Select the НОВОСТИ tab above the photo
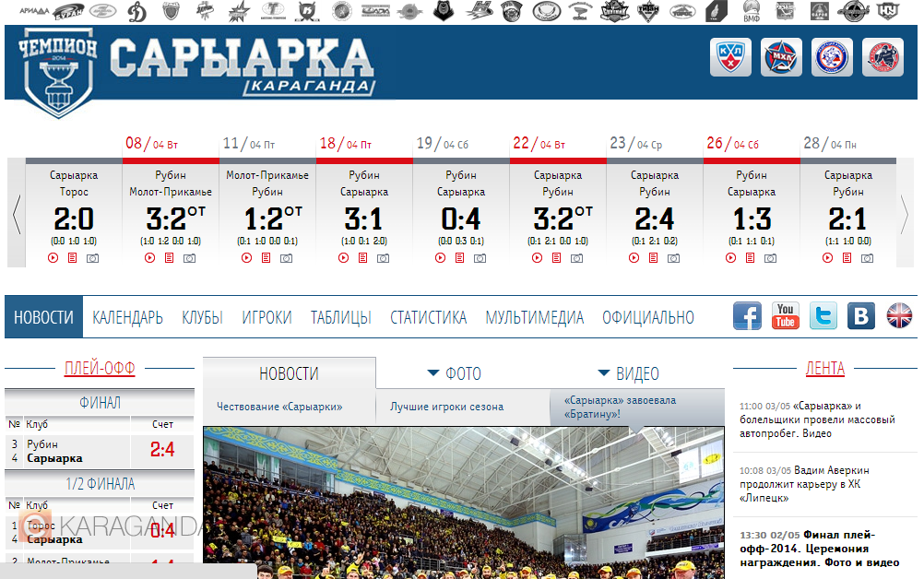924x579 pixels. (x=289, y=373)
